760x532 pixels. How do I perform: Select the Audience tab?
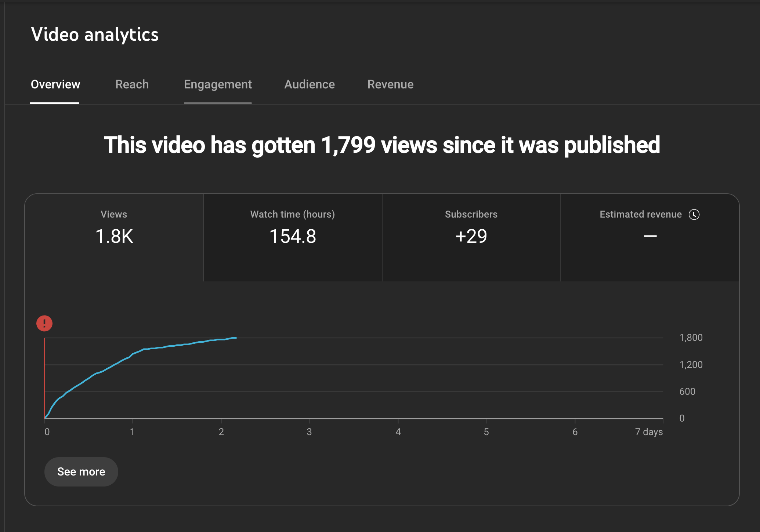click(310, 84)
